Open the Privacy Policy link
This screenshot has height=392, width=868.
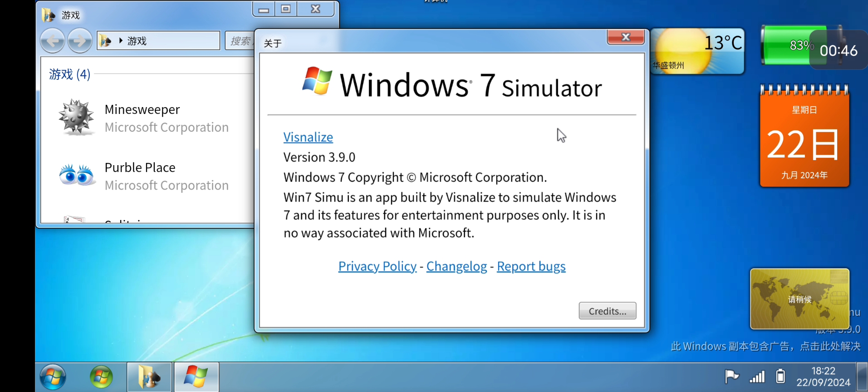378,266
